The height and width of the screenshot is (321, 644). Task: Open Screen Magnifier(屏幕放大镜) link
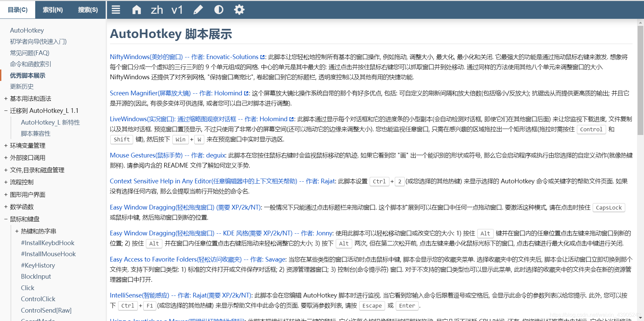click(x=176, y=93)
